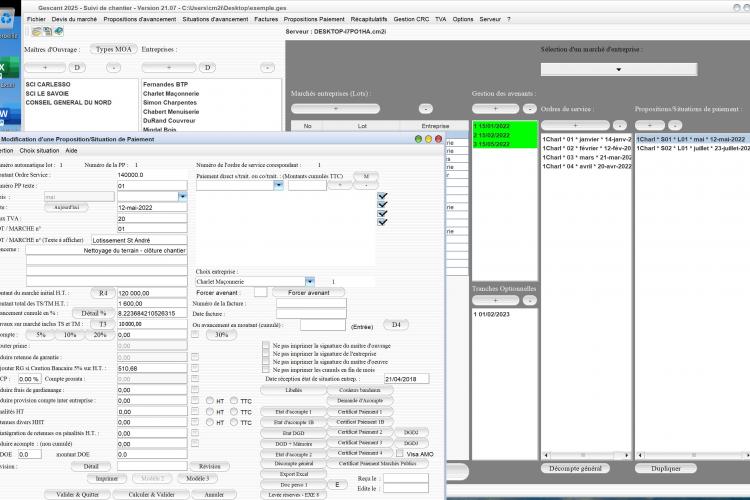Image resolution: width=750 pixels, height=500 pixels.
Task: Click the Numéro de la facture field
Action: pos(311,303)
